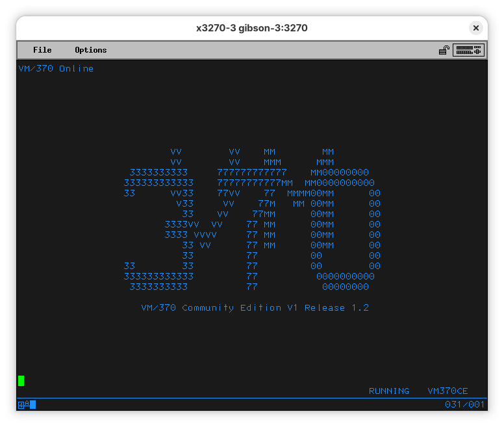Click the cursor position 031/001 indicator
The image size is (504, 427).
(x=464, y=405)
